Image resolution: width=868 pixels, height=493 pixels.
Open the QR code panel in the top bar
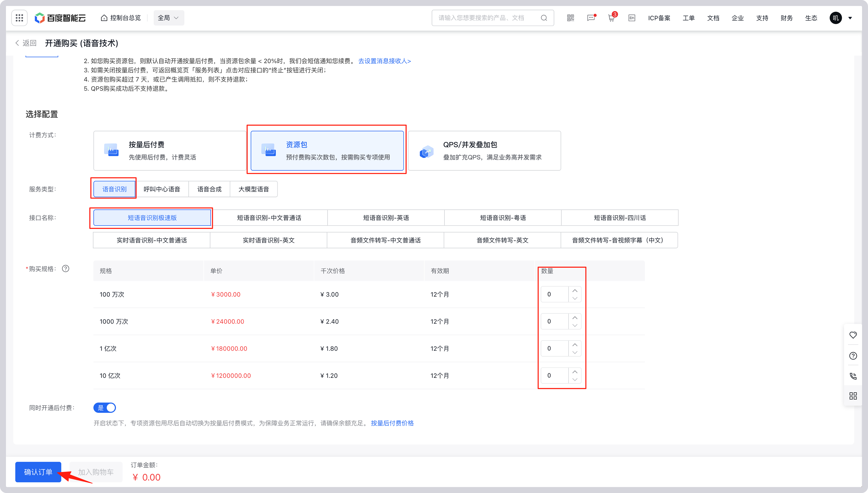(570, 18)
